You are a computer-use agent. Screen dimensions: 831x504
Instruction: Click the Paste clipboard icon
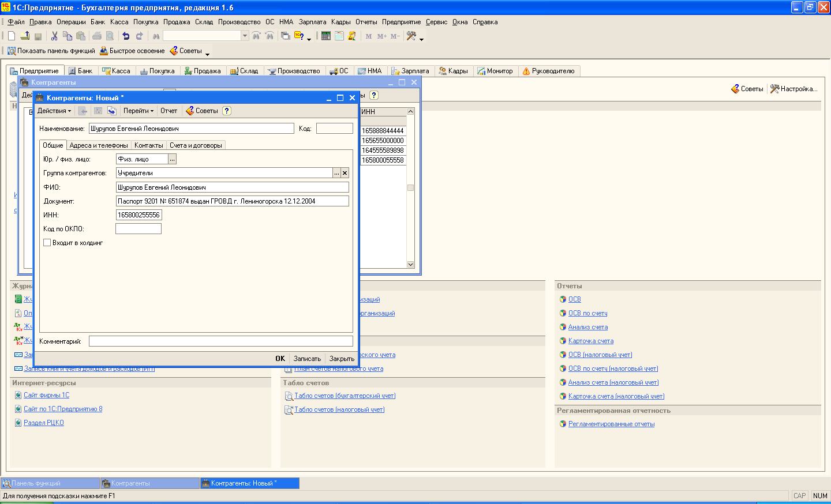(x=81, y=36)
